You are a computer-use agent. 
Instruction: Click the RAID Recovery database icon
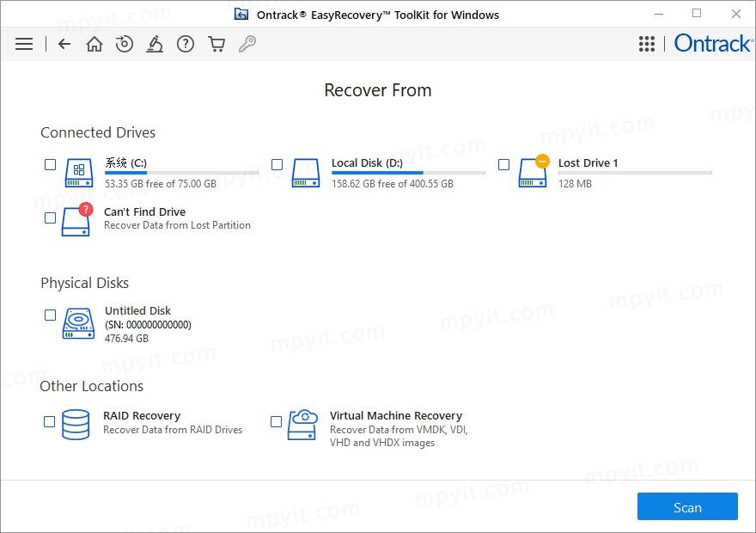click(76, 425)
